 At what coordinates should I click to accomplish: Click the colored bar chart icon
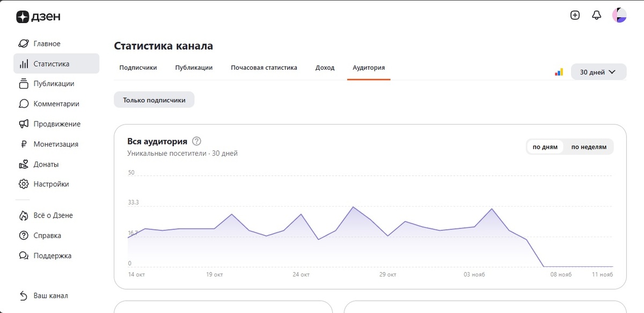coord(559,72)
